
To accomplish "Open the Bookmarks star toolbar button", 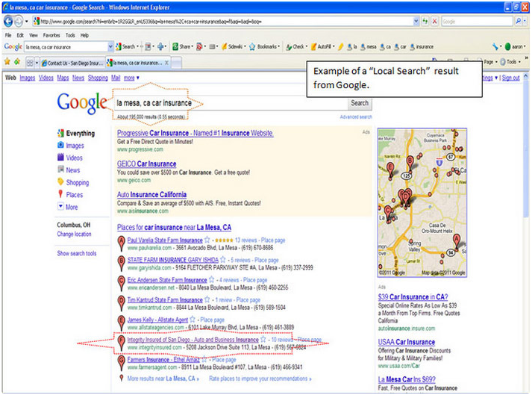I will click(265, 47).
